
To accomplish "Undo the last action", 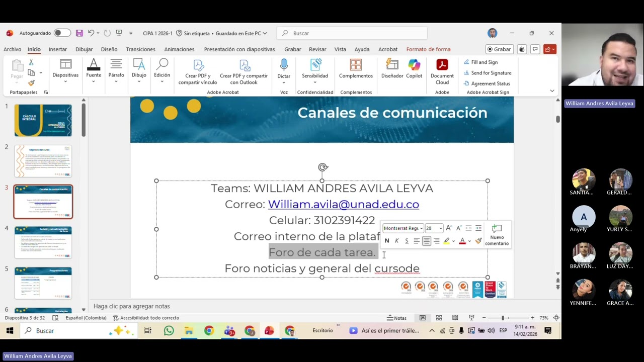I will click(x=91, y=33).
